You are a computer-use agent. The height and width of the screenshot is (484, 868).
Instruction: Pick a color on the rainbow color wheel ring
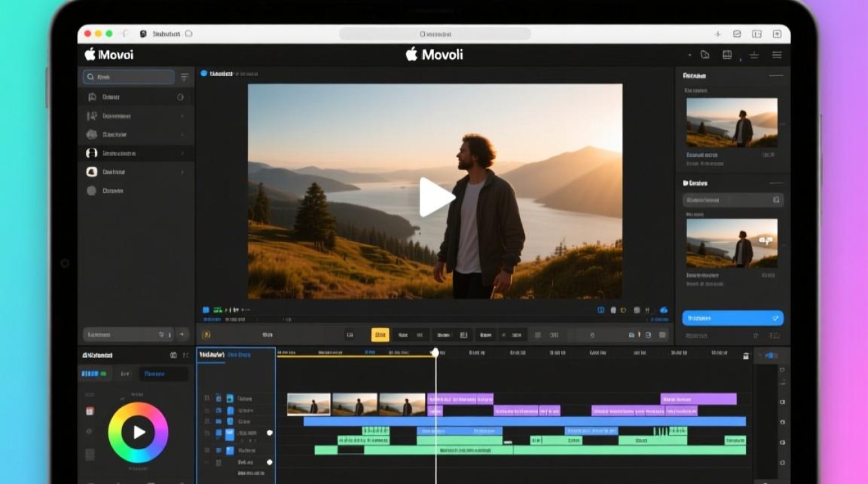pos(138,408)
